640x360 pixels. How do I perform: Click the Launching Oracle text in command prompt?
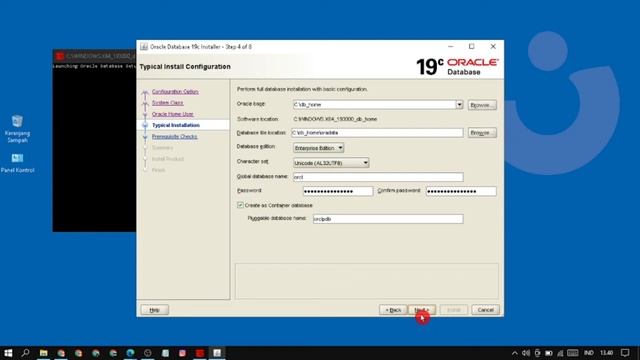pos(95,66)
